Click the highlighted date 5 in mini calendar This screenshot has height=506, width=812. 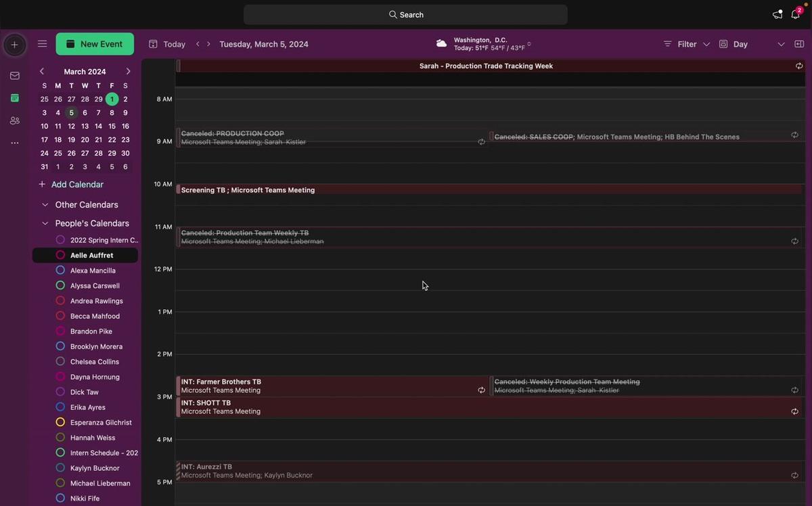(x=71, y=113)
